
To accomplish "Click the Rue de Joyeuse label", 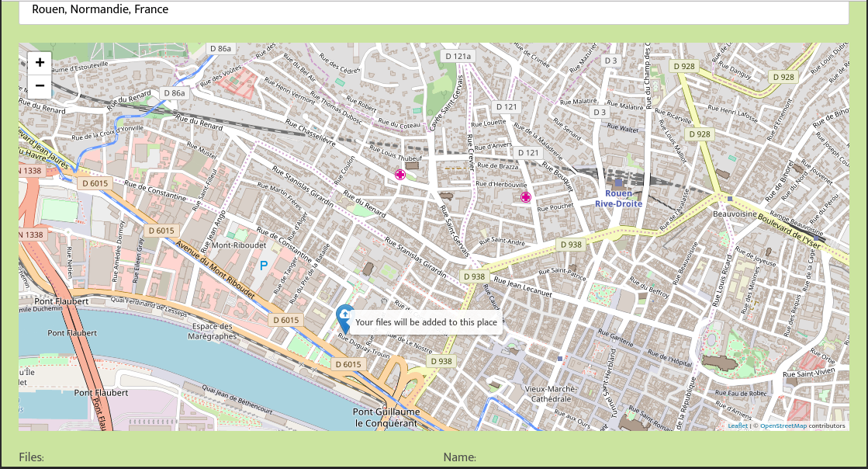I will [756, 257].
